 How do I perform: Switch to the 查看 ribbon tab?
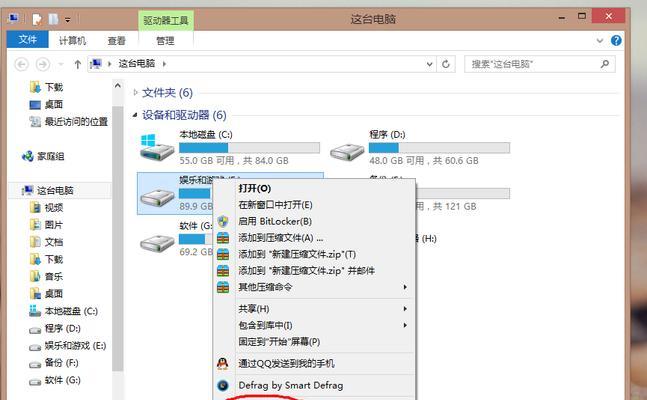pos(116,40)
